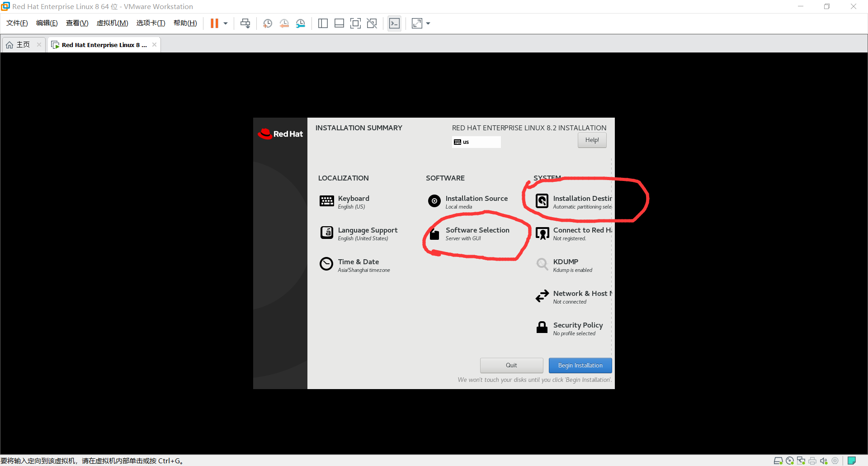The image size is (868, 466).
Task: Enter full screen mode
Action: [356, 24]
